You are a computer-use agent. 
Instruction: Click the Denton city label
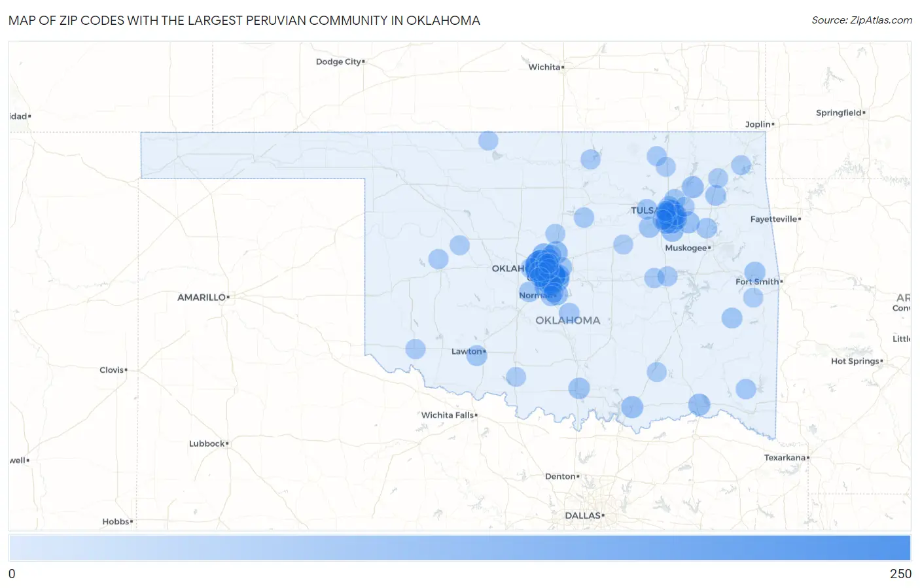click(560, 476)
